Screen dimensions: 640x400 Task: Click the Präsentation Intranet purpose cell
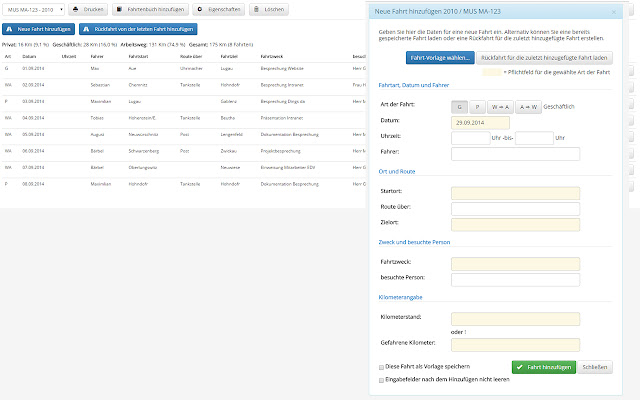coord(282,118)
